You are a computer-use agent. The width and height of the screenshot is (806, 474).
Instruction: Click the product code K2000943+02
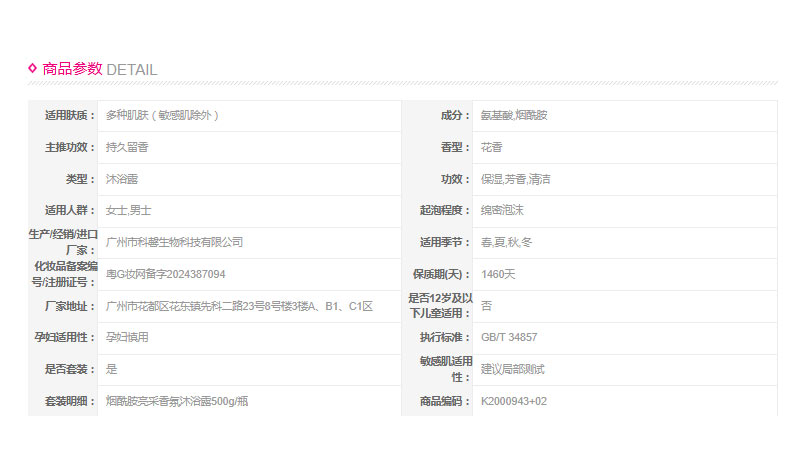point(514,401)
